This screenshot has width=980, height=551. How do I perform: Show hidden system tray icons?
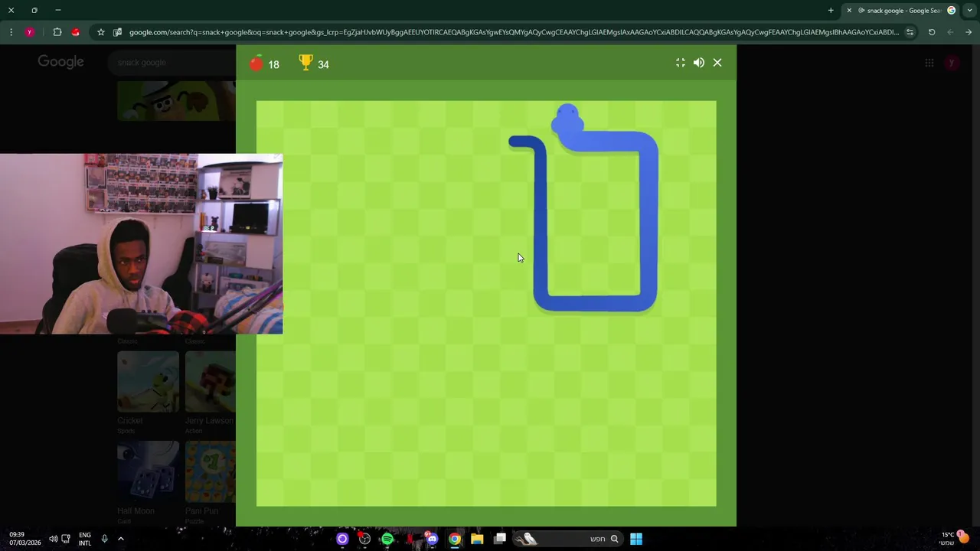pos(120,539)
